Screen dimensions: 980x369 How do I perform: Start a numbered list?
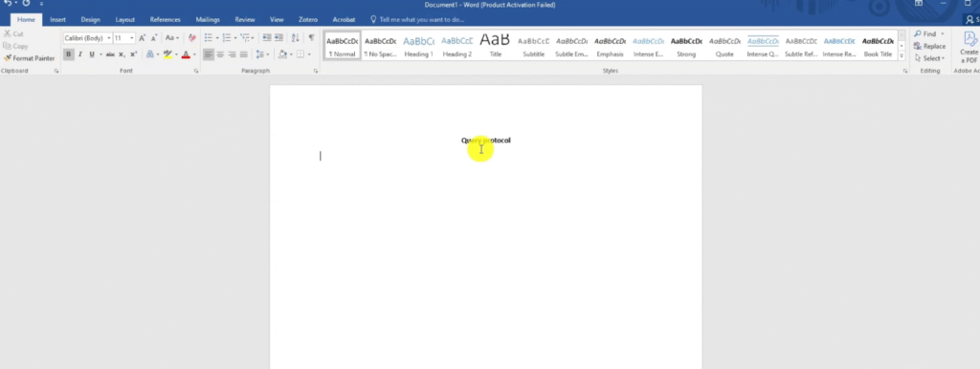click(x=228, y=38)
